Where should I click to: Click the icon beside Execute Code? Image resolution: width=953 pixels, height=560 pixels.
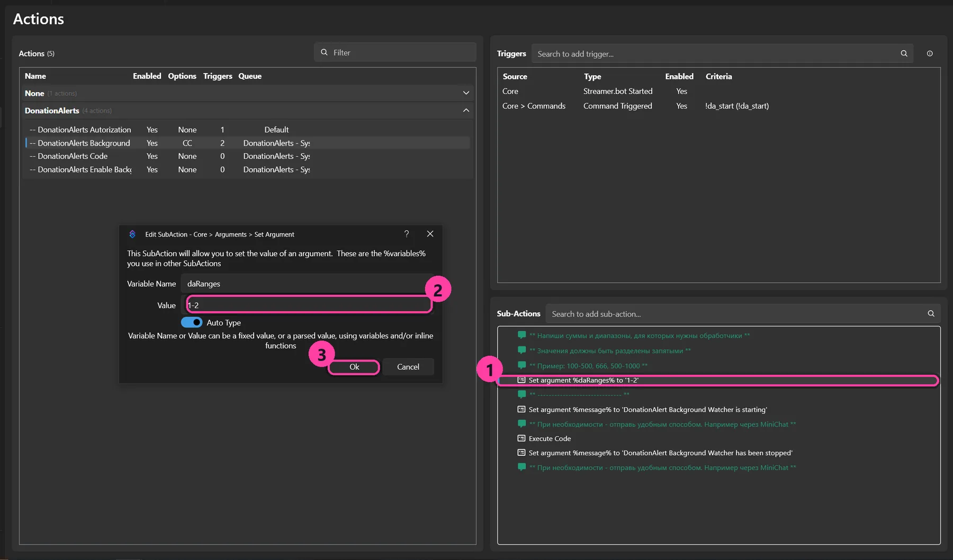tap(522, 438)
